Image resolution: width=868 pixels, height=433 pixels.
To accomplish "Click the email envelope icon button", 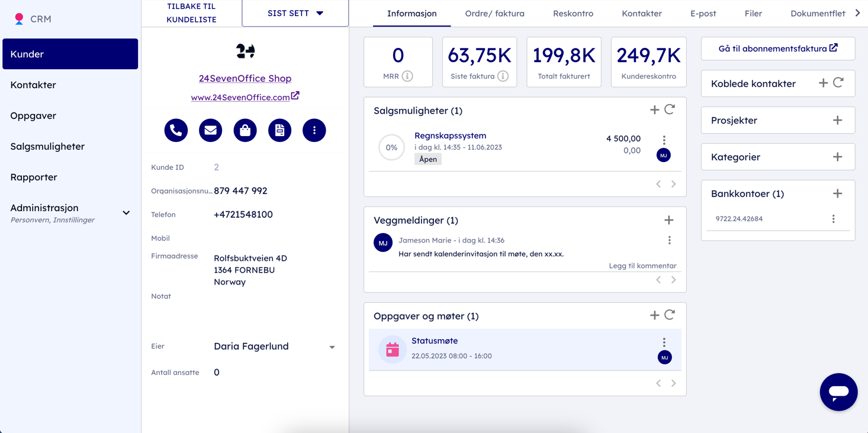I will click(x=210, y=130).
